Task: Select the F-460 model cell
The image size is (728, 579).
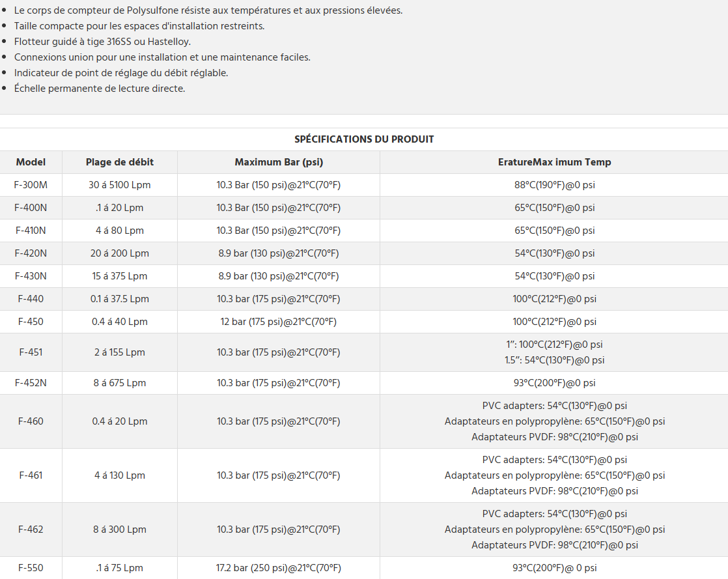Action: [31, 421]
